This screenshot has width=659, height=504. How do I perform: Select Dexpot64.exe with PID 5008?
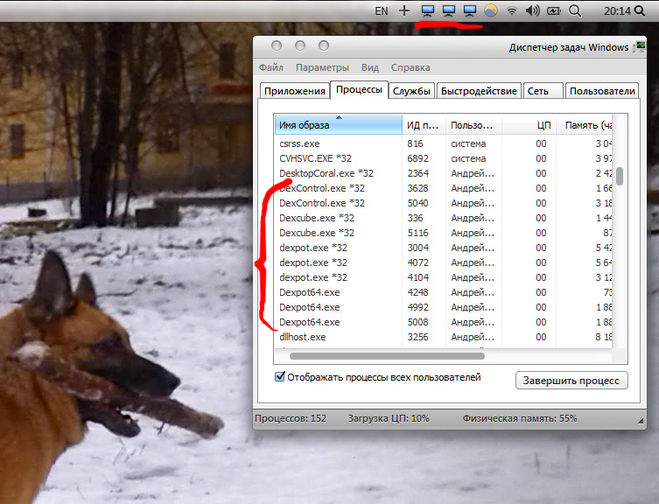[443, 322]
